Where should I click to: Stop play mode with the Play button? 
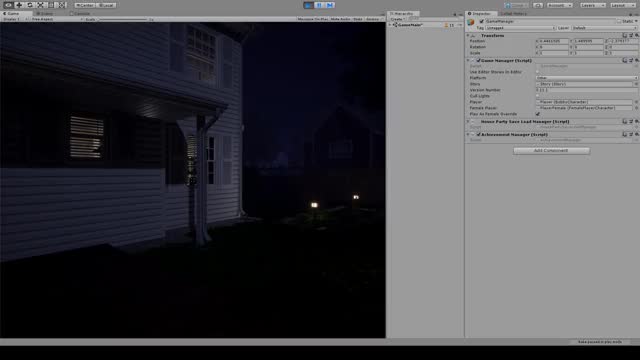pos(309,5)
